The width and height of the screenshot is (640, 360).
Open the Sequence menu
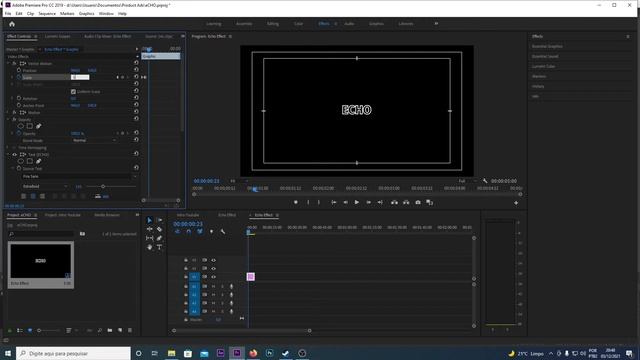coord(47,13)
